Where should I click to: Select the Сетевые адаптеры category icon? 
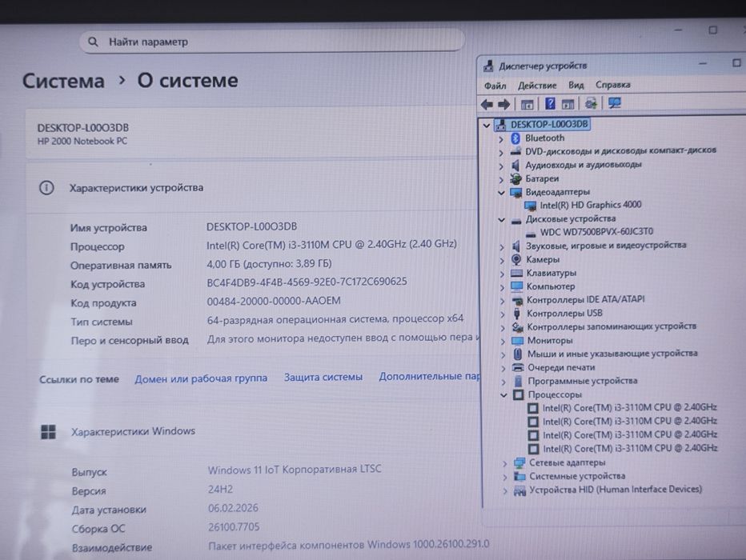click(519, 462)
